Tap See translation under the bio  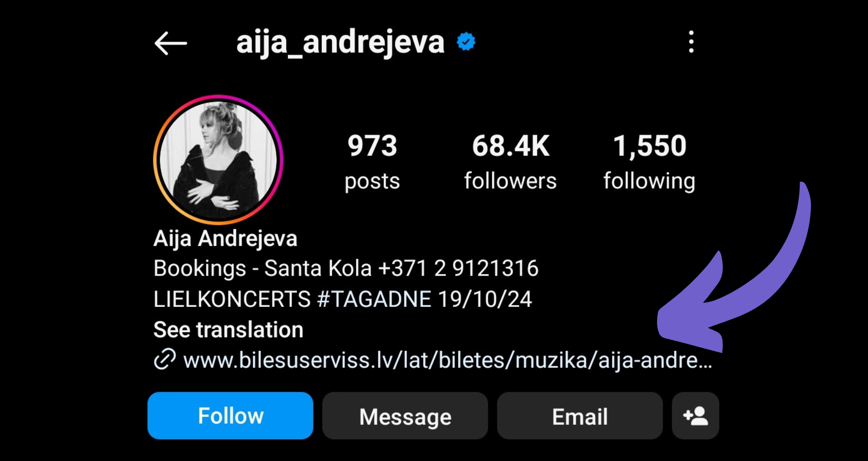(228, 329)
